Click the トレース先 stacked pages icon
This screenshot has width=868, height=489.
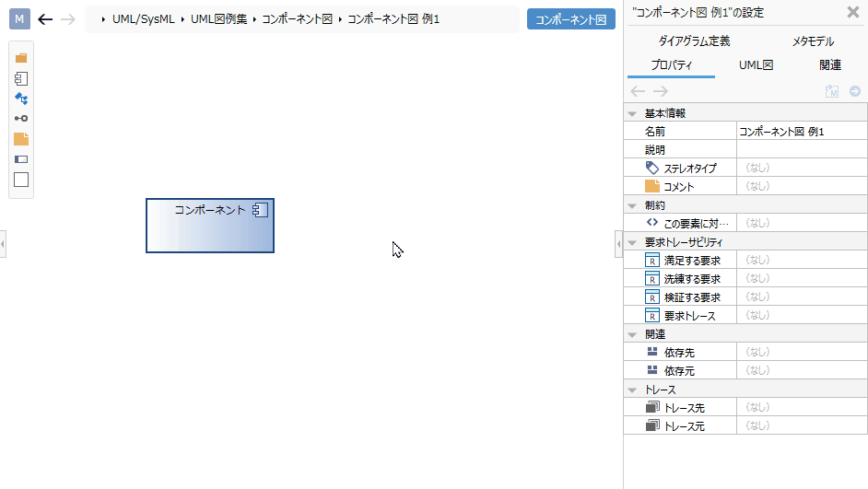click(652, 407)
